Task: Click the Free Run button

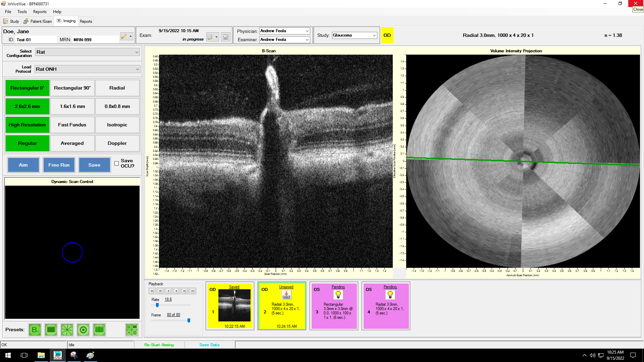Action: click(59, 165)
